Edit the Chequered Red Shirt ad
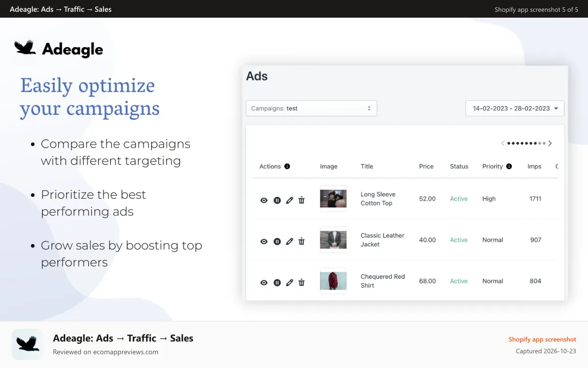 290,283
